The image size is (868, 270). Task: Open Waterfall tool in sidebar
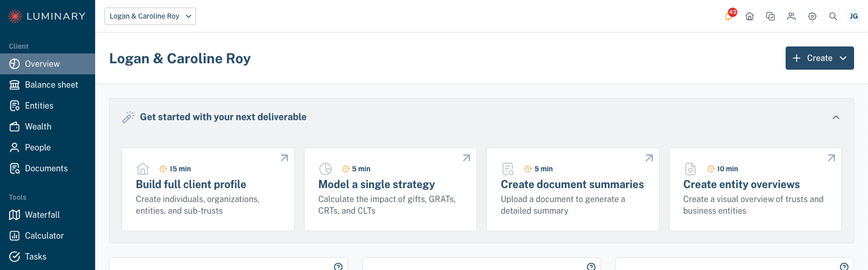click(48, 215)
